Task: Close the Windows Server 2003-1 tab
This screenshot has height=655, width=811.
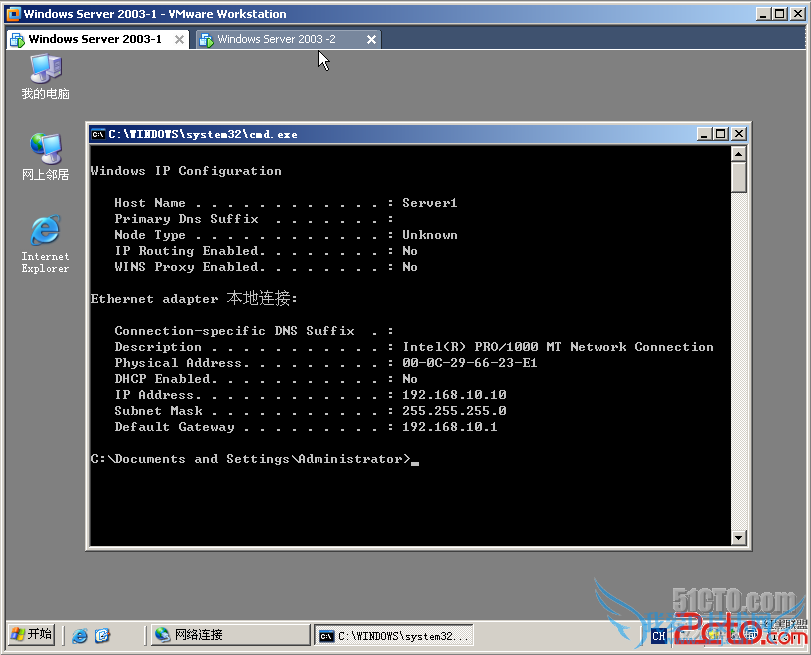Action: 179,39
